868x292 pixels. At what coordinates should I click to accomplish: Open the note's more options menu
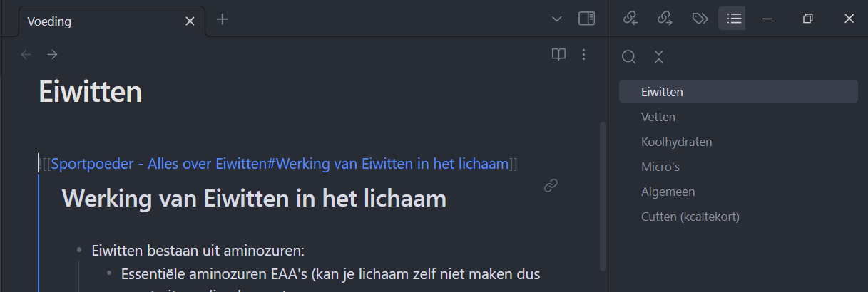coord(584,54)
